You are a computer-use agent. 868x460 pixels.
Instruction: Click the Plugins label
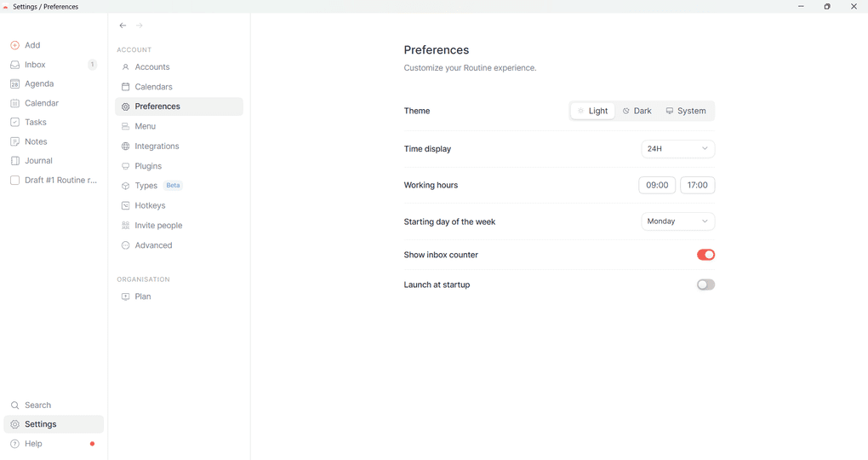coord(148,166)
